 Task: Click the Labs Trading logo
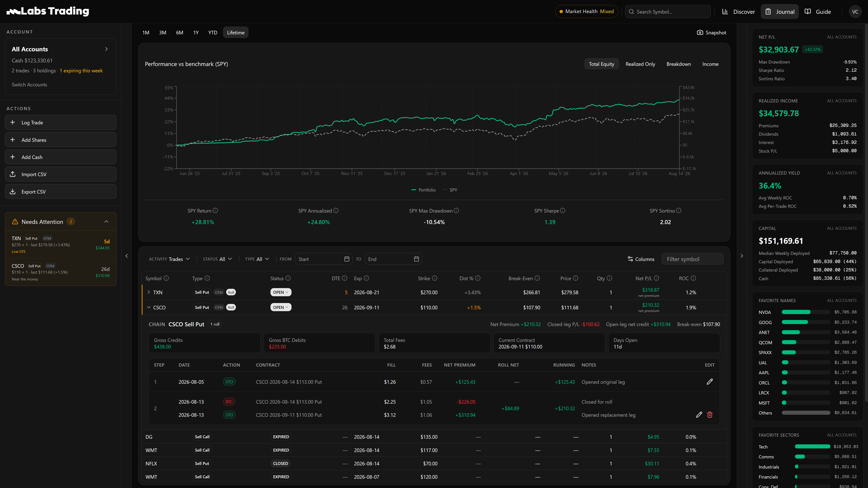tap(48, 11)
